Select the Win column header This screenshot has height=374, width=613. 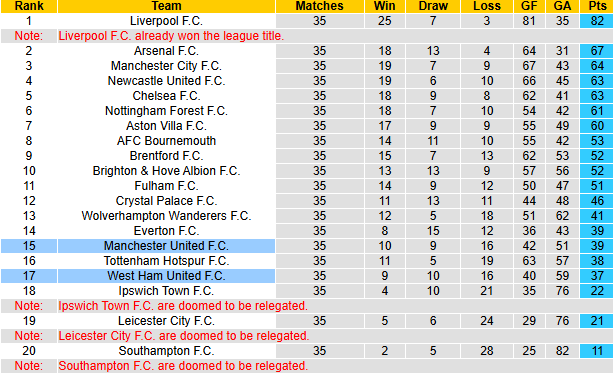click(385, 6)
